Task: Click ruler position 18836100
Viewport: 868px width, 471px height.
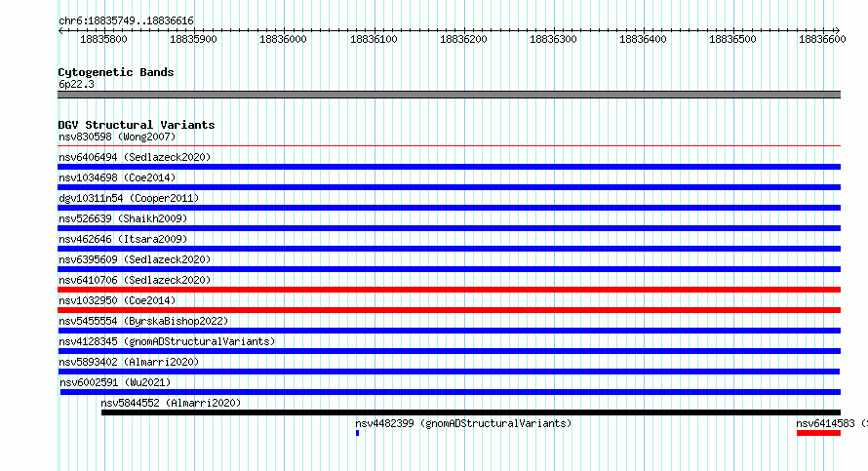Action: (x=374, y=39)
